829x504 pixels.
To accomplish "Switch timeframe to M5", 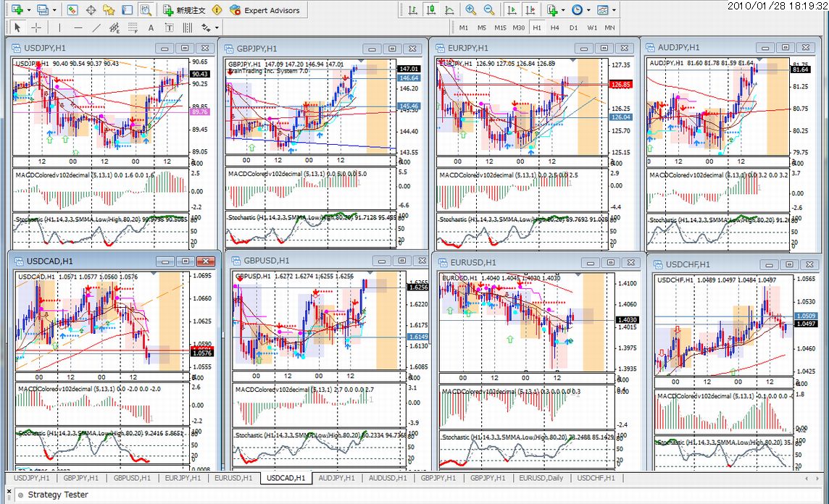I will coord(482,28).
